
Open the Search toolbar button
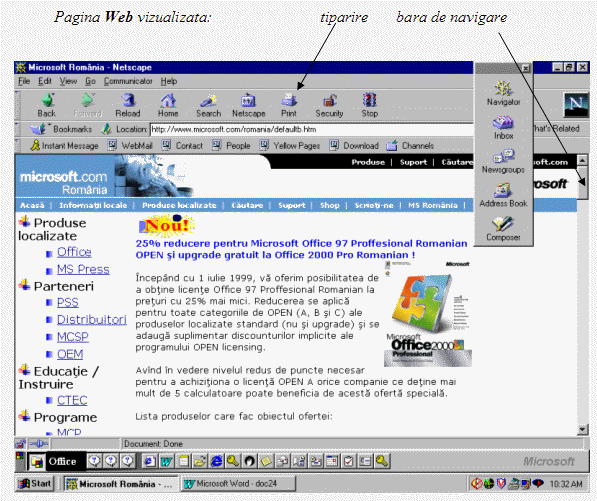coord(208,105)
